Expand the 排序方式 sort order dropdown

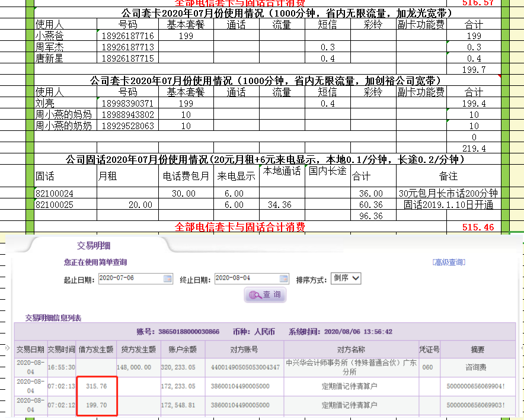(346, 278)
